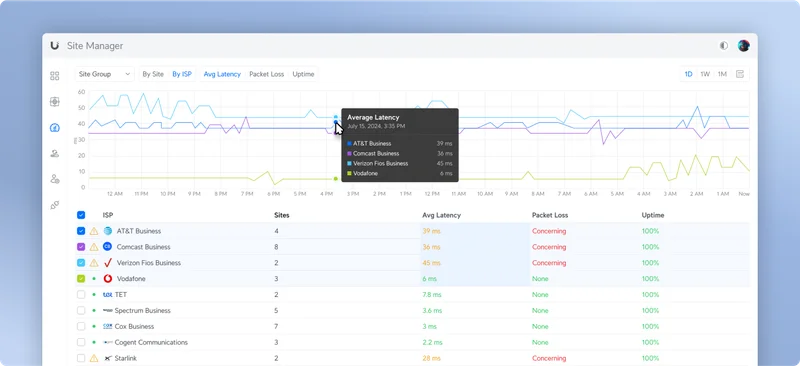Viewport: 800px width, 366px height.
Task: Click AT&T Business 39 ms latency value
Action: (431, 231)
